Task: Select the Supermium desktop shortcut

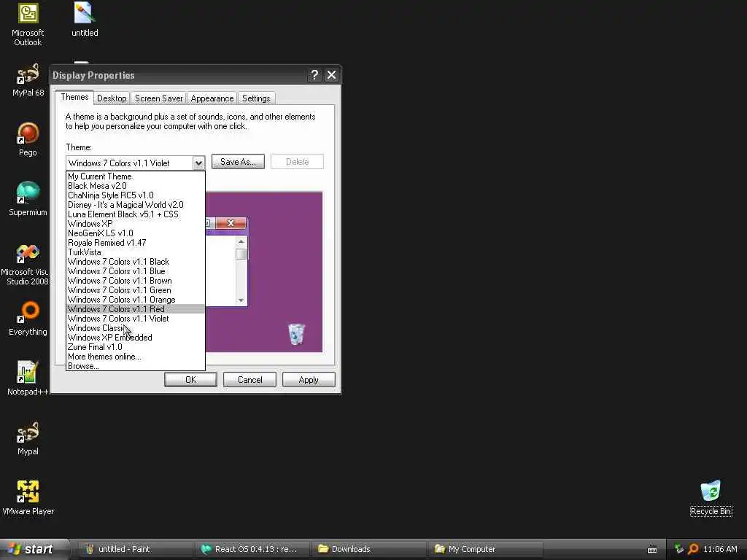Action: tap(28, 199)
